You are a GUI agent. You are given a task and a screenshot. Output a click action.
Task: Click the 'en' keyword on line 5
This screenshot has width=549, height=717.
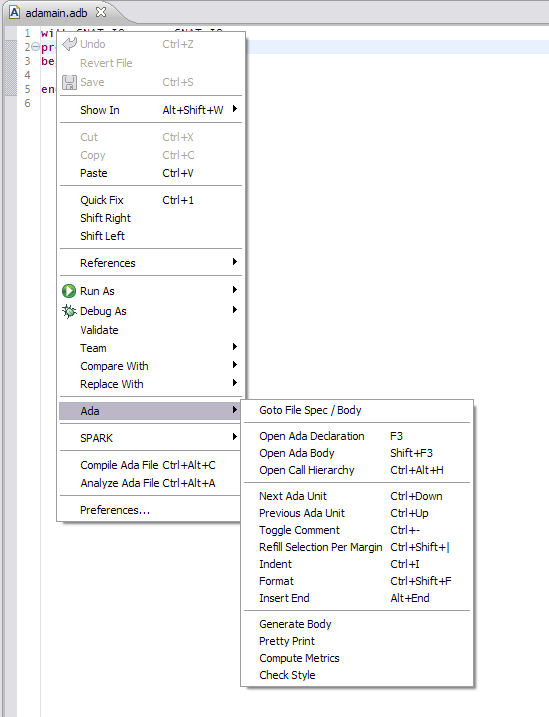point(48,90)
